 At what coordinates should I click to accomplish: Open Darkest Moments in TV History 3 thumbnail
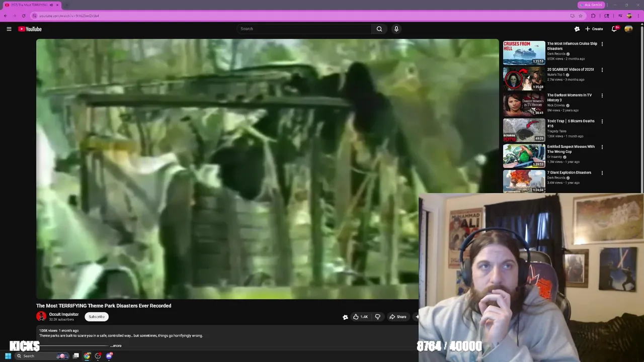coord(524,104)
